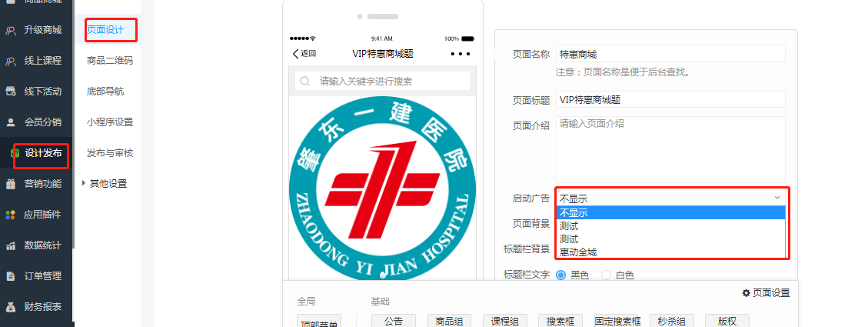Open 财务报表 in the sidebar

36,306
